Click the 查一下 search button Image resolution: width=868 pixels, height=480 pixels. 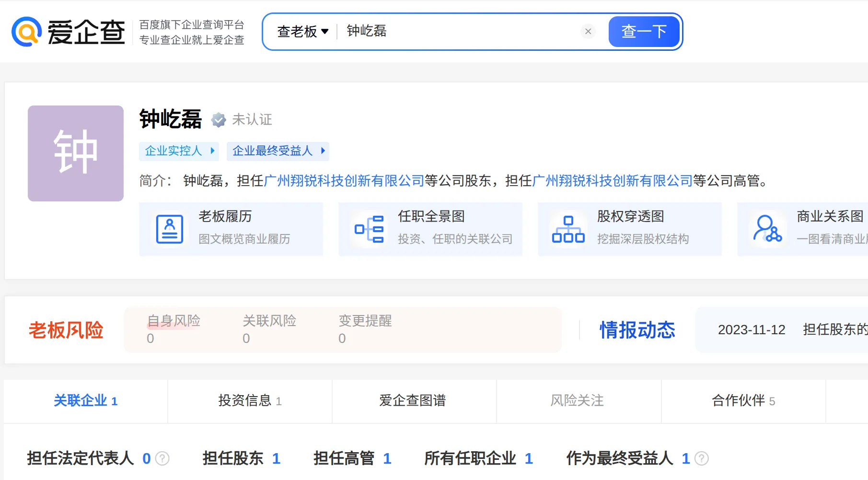pyautogui.click(x=644, y=32)
